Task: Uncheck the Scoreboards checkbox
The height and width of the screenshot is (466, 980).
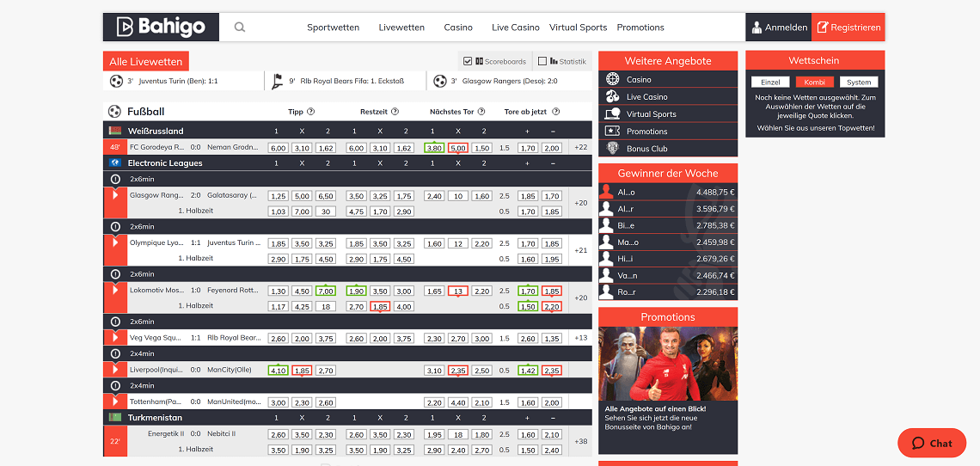Action: pyautogui.click(x=468, y=61)
